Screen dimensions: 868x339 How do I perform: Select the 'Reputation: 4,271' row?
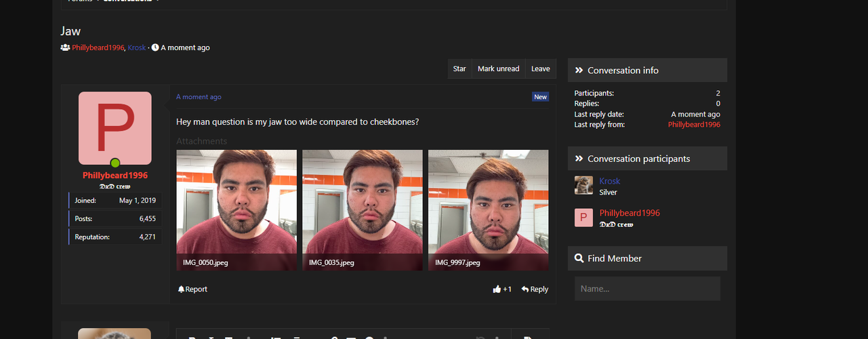(115, 237)
